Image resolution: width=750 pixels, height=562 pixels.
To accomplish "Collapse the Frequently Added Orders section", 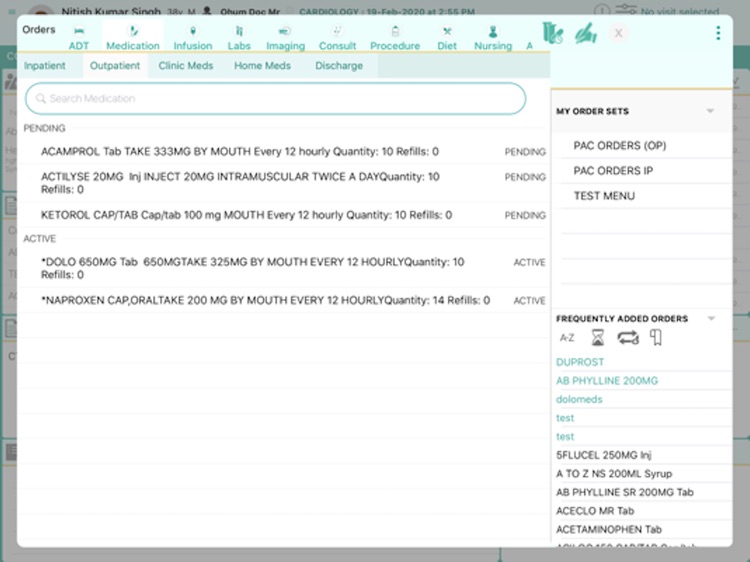I will click(711, 319).
